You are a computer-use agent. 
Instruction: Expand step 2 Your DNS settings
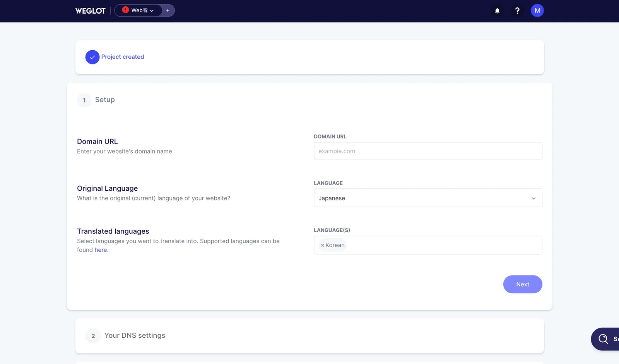(309, 336)
